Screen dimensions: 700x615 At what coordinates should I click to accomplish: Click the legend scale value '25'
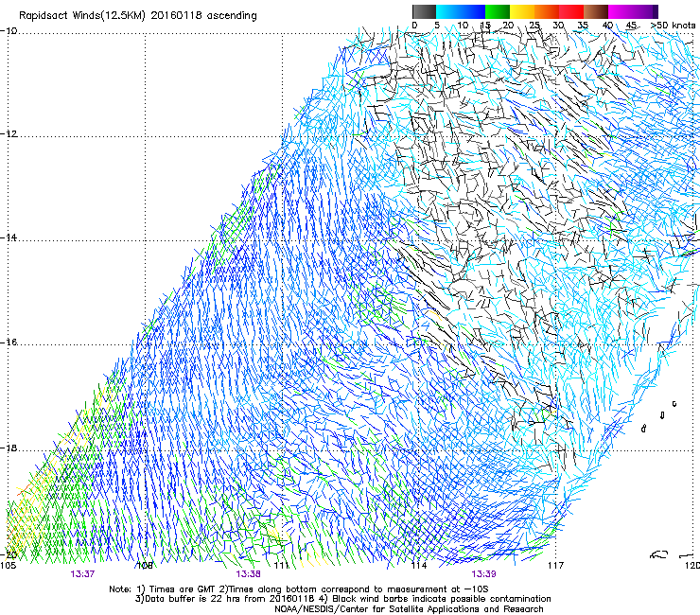[534, 26]
